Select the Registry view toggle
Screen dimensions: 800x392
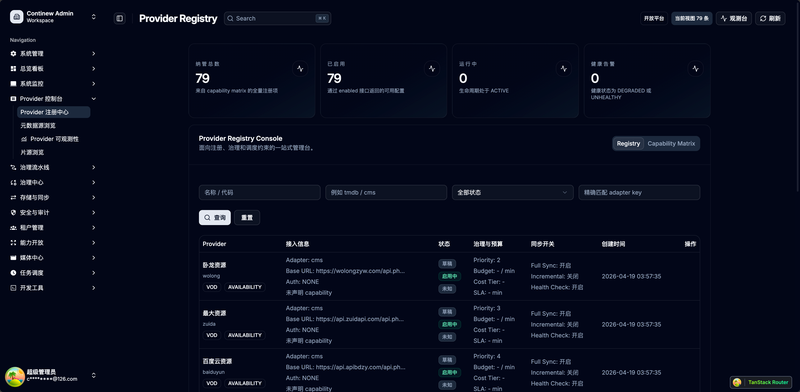point(628,143)
